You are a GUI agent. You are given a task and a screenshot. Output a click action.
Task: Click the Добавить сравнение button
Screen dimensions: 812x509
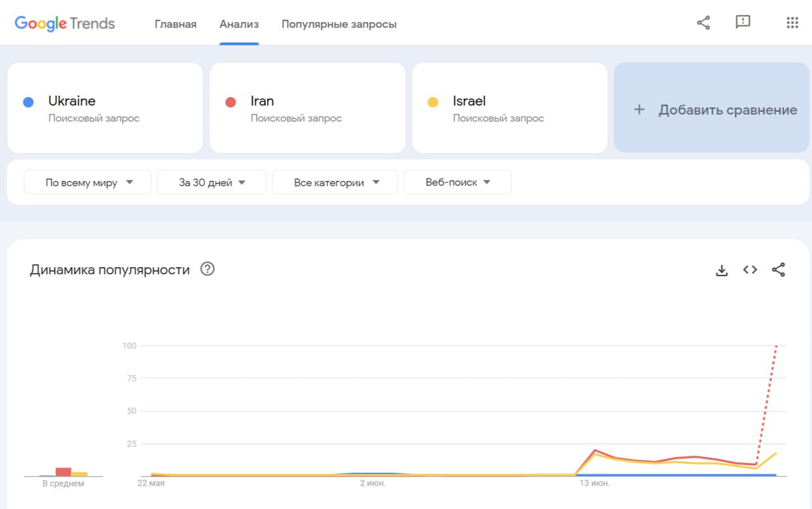click(x=713, y=107)
